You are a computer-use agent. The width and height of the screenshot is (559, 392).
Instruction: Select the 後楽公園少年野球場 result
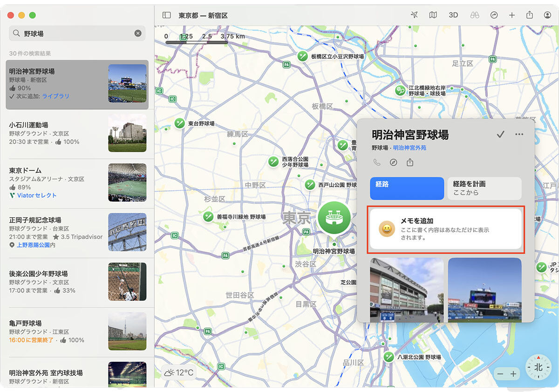click(x=77, y=282)
